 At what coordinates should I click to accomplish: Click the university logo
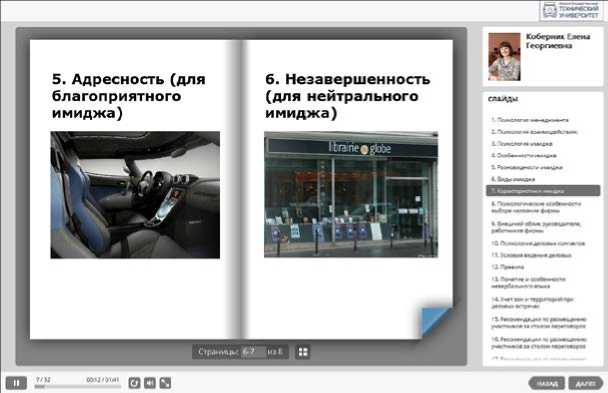pyautogui.click(x=571, y=10)
